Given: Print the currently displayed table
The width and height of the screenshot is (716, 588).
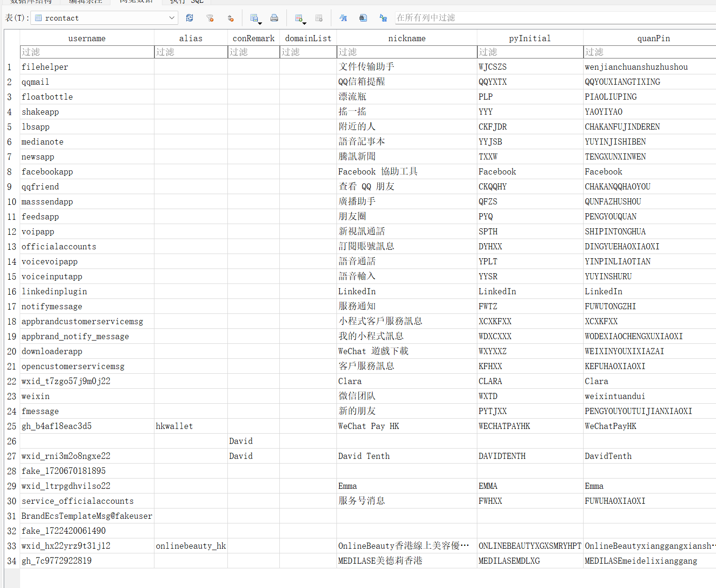Looking at the screenshot, I should point(274,18).
